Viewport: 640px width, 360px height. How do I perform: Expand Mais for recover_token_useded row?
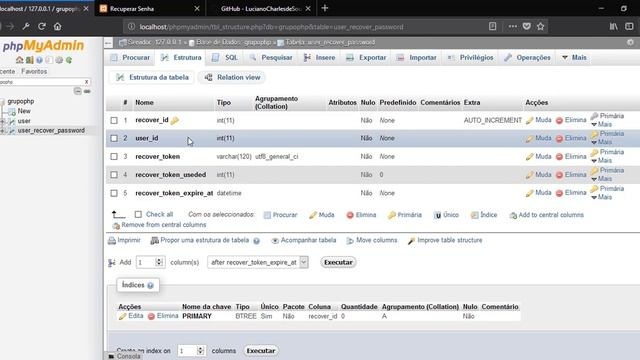pos(602,179)
